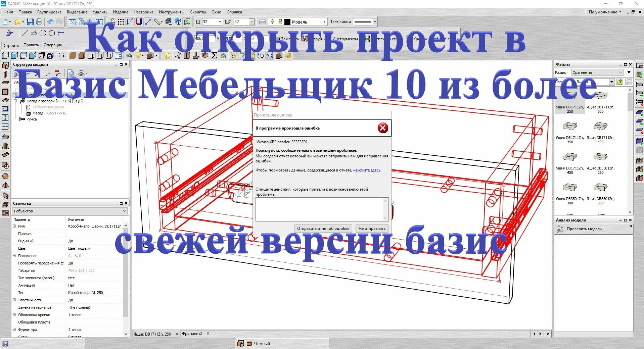The width and height of the screenshot is (644, 349).
Task: Select the Dimension tool icon
Action: [x=61, y=33]
